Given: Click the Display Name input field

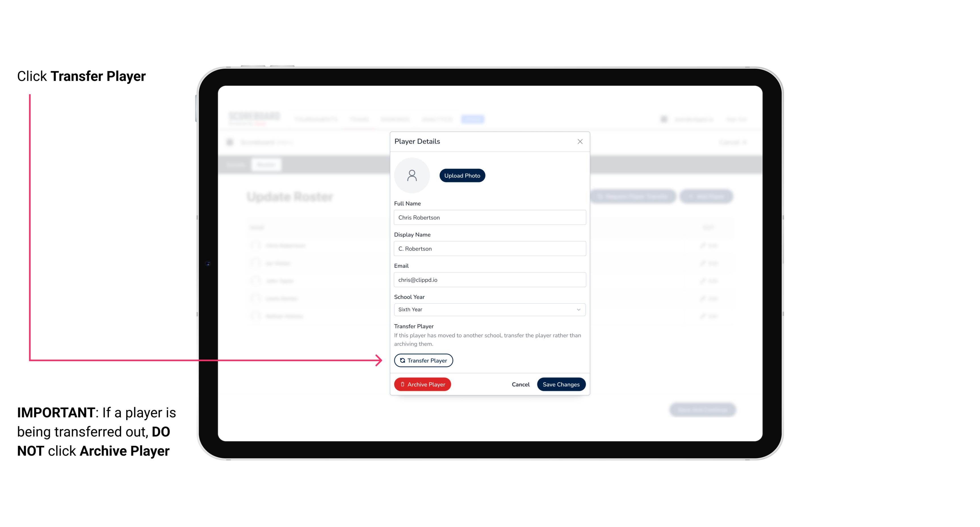Looking at the screenshot, I should pos(489,248).
